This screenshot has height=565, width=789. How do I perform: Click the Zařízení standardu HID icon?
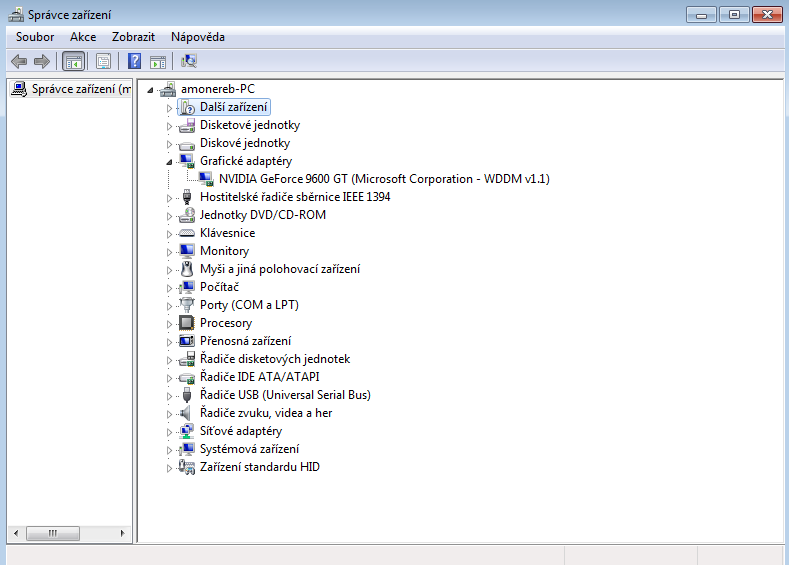pos(187,467)
